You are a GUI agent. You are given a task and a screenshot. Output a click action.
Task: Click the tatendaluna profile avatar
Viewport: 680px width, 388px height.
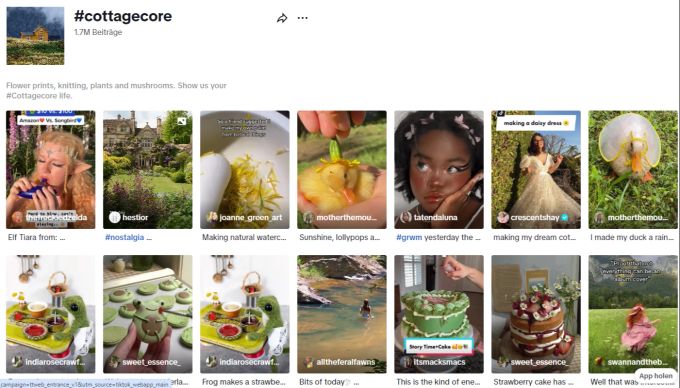406,217
